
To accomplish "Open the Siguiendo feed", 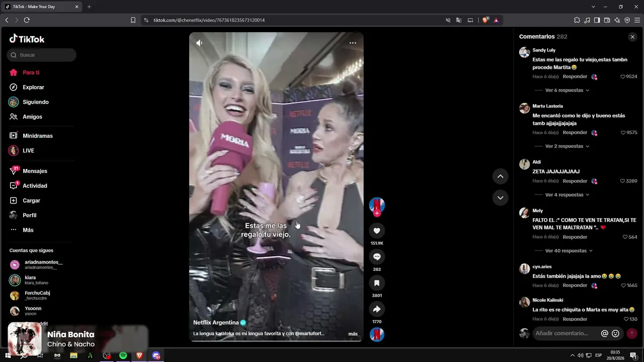I will [35, 102].
